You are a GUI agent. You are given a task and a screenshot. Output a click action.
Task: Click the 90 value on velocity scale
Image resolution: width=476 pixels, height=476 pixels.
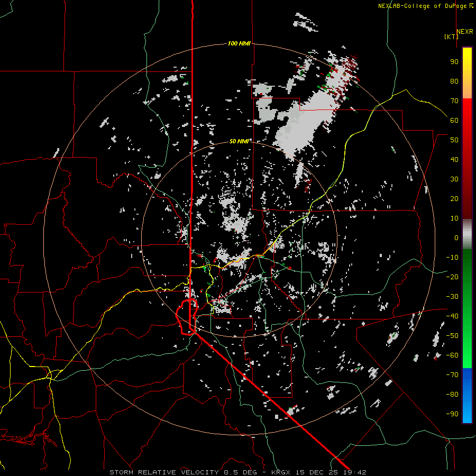point(454,62)
